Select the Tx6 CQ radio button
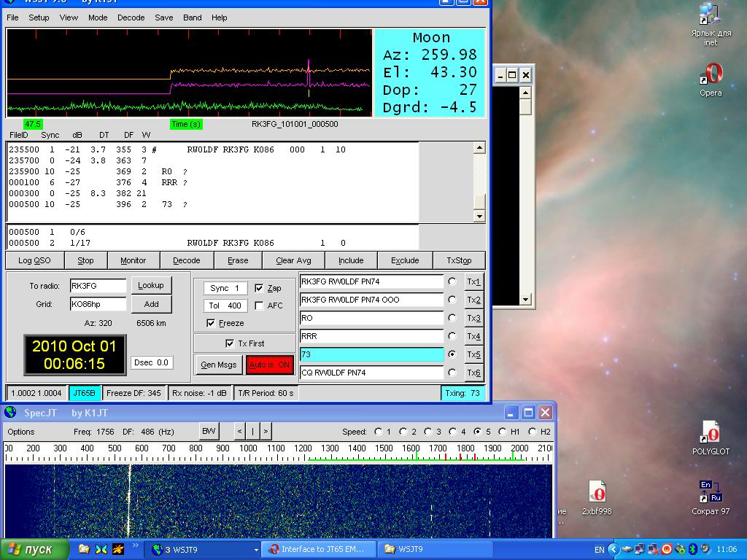747x560 pixels. pos(452,373)
